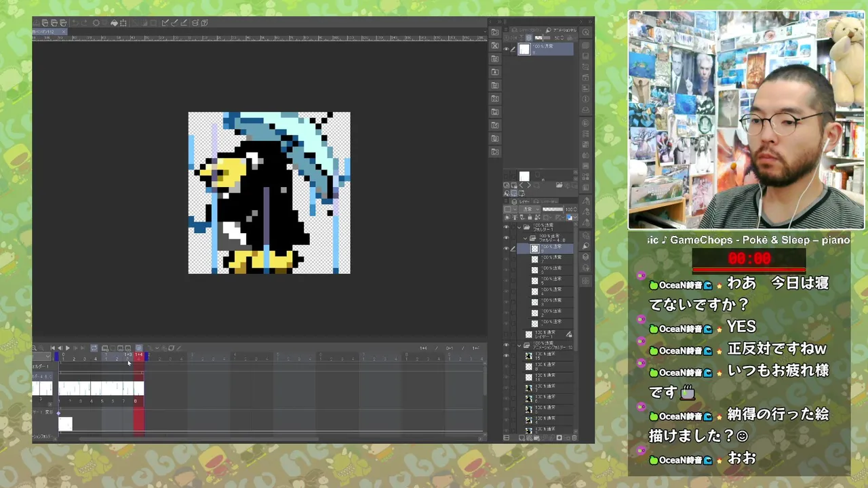Select the レイヤー 1 row in layer list
The image size is (868, 488).
tap(545, 334)
